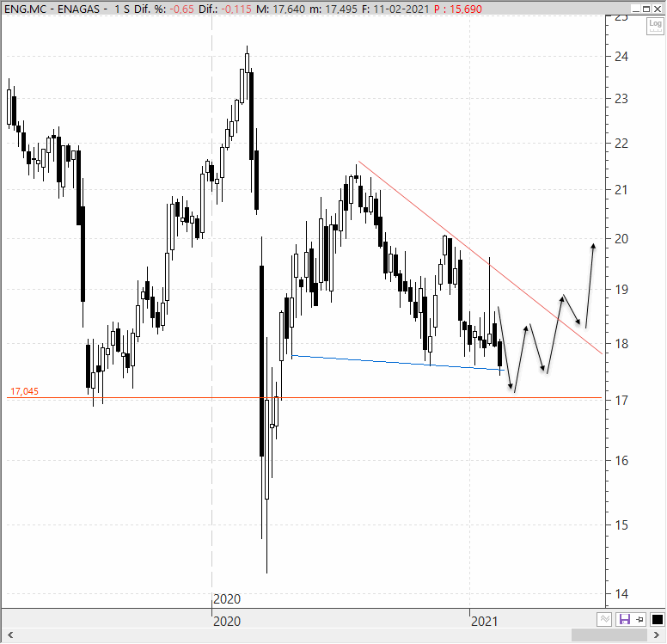667x644 pixels.
Task: Click the 2021 label on the time axis
Action: coord(484,622)
